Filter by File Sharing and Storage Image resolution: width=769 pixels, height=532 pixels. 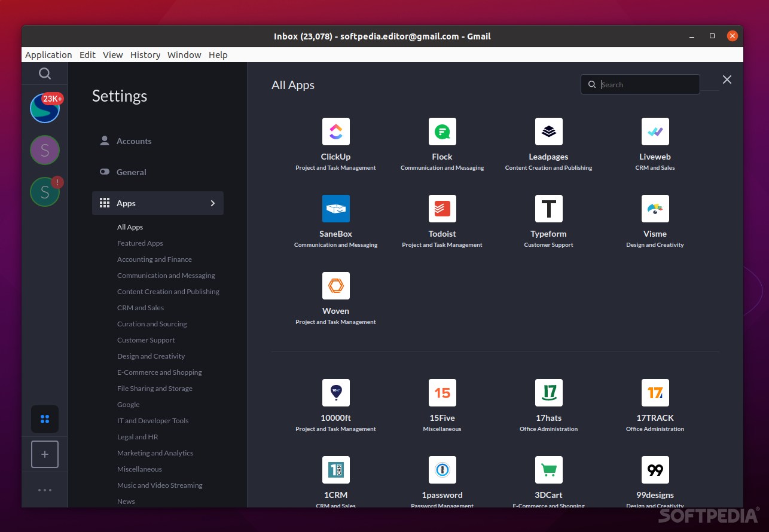pos(155,389)
